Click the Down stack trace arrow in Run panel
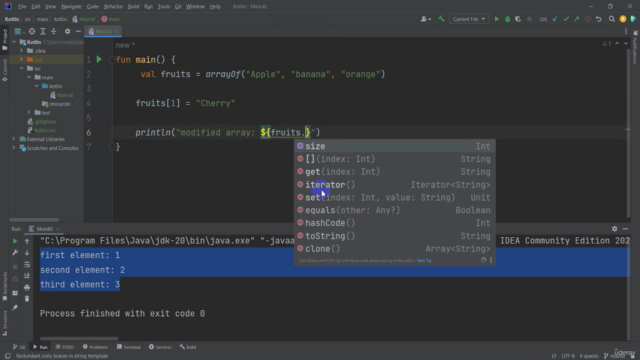The width and height of the screenshot is (640, 360). 27,253
